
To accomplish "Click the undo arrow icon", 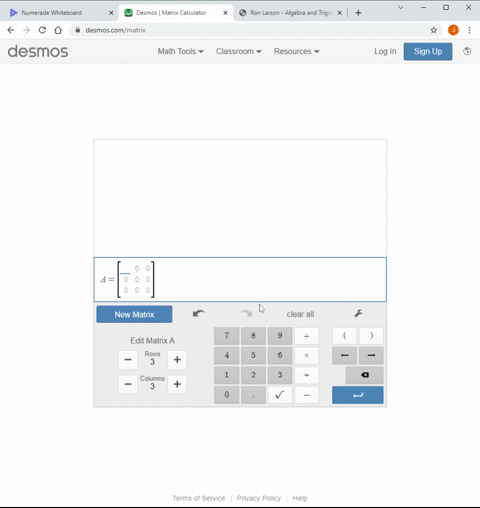I will [199, 313].
